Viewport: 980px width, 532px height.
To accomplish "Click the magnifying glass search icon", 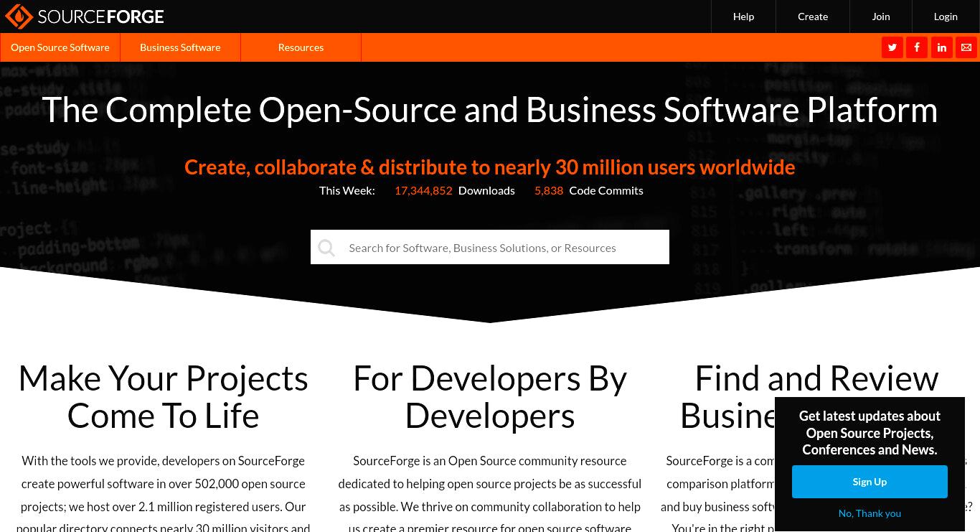I will [x=326, y=248].
